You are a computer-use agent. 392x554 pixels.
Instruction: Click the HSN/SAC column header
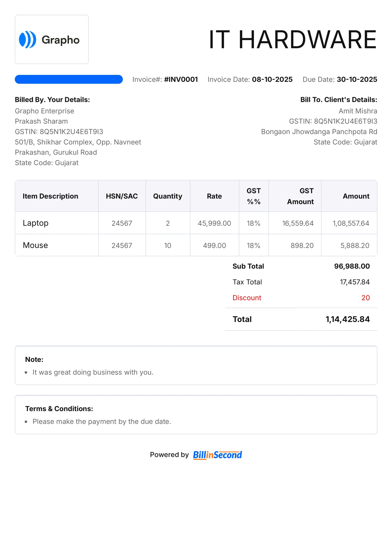[x=122, y=196]
